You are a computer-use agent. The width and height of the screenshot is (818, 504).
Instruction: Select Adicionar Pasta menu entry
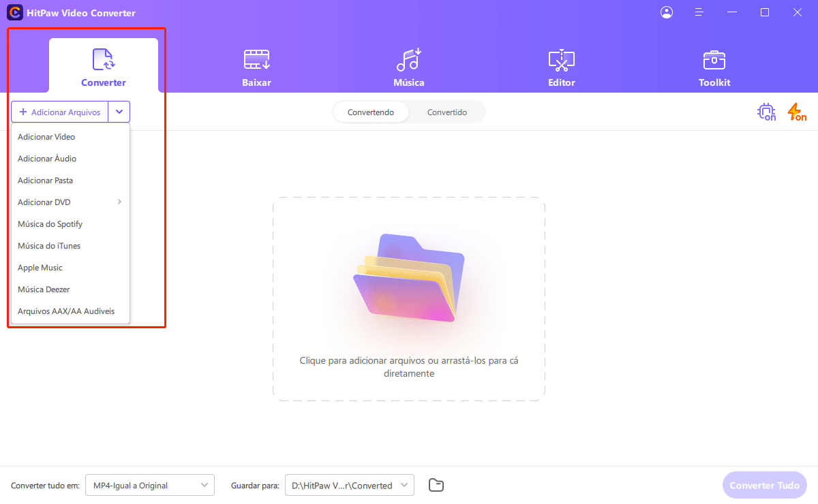70,180
